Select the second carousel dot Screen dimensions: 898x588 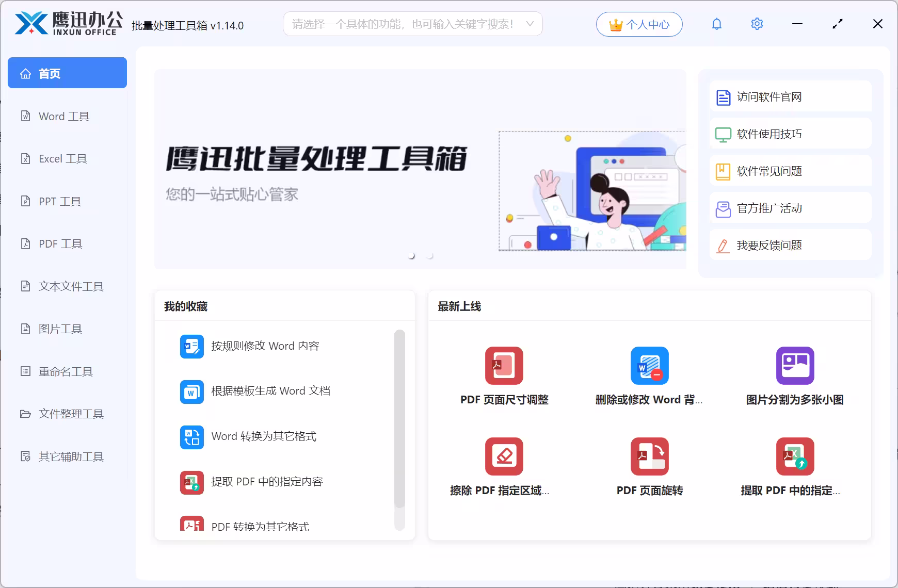(429, 255)
